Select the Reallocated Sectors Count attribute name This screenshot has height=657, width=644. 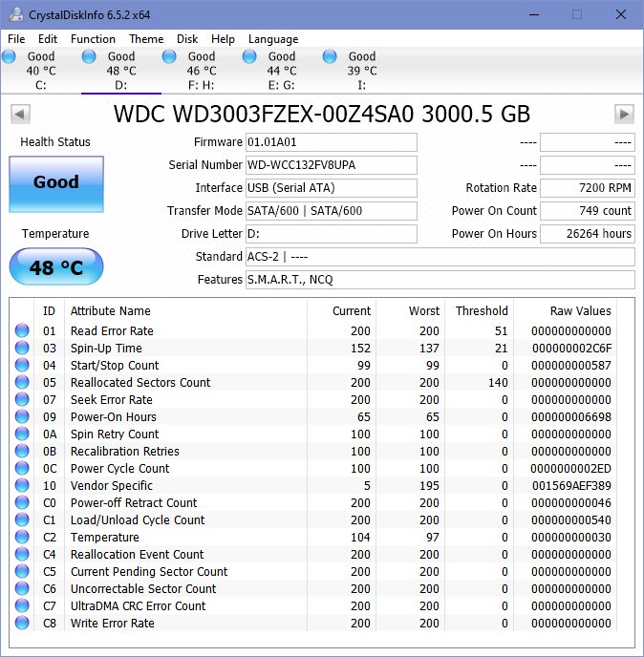tap(140, 383)
